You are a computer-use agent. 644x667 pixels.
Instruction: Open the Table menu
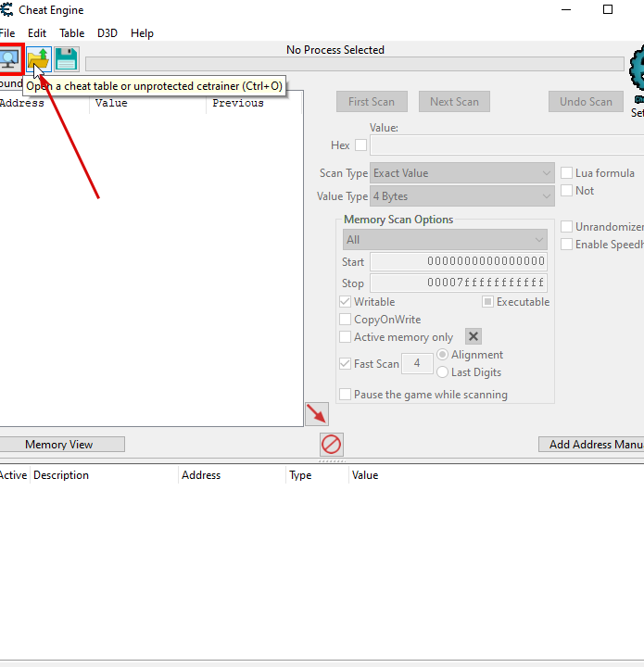click(72, 33)
